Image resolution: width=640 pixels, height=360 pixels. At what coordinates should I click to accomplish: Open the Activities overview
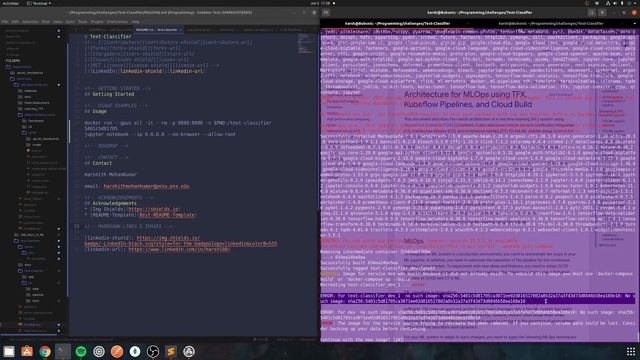[11, 3]
